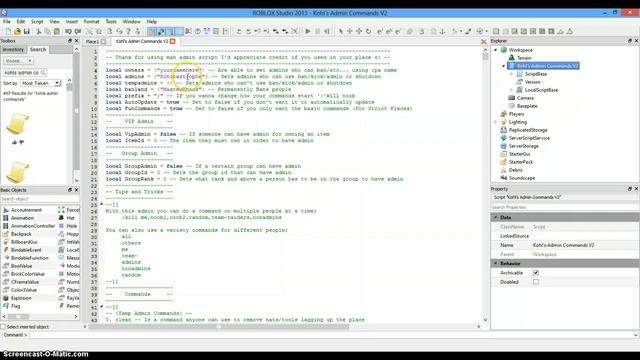Start the Play test button
The height and width of the screenshot is (360, 640).
point(308,31)
